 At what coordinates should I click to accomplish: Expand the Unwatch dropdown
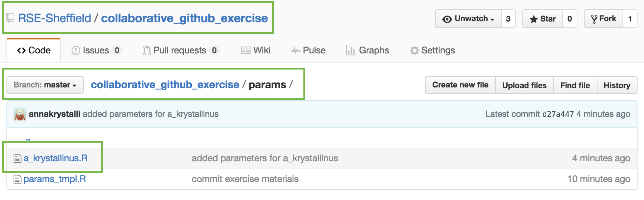[468, 19]
